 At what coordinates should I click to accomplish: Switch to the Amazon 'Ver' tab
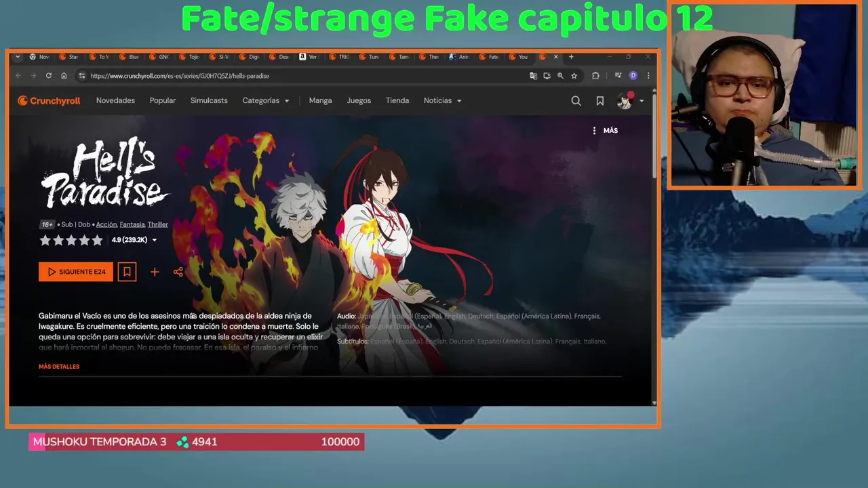[x=309, y=57]
